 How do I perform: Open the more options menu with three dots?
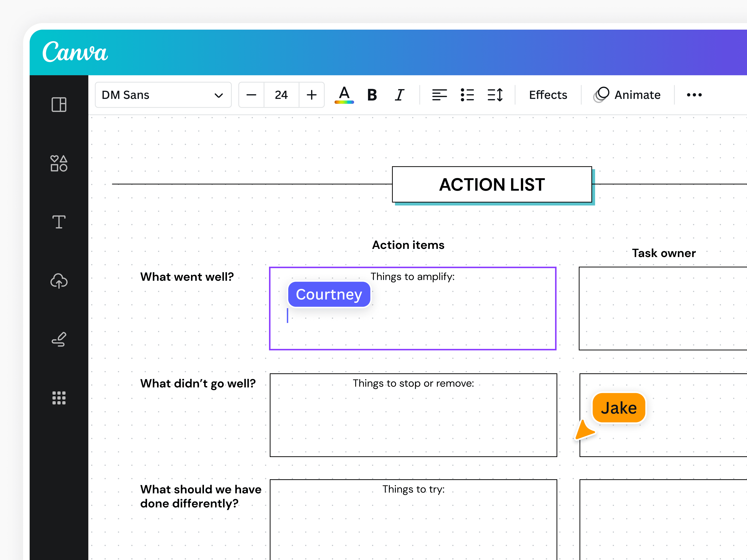pyautogui.click(x=694, y=95)
